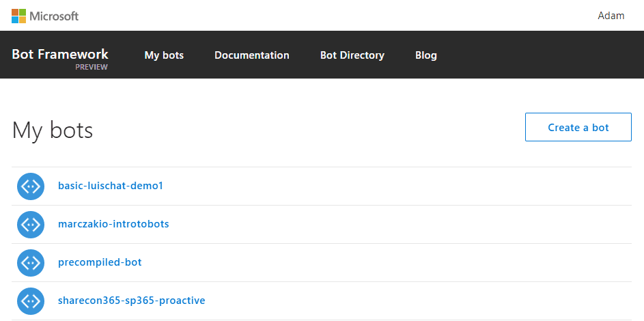Click the marczakio-introtobots bot icon
The height and width of the screenshot is (321, 644).
tap(31, 225)
